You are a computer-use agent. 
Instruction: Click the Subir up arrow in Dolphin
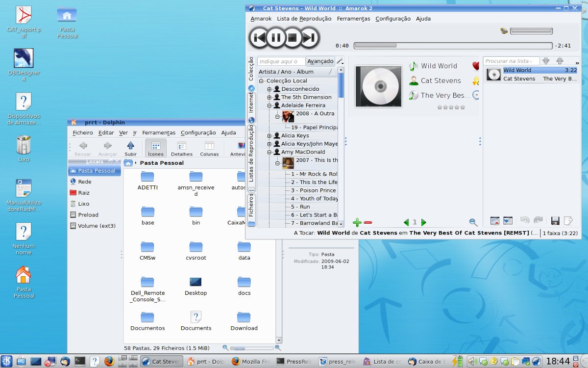click(130, 148)
